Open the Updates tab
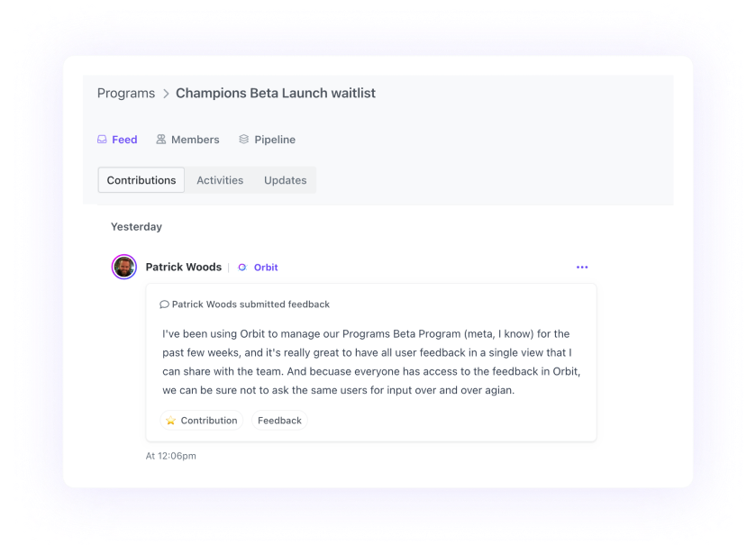The image size is (756, 545). (285, 180)
